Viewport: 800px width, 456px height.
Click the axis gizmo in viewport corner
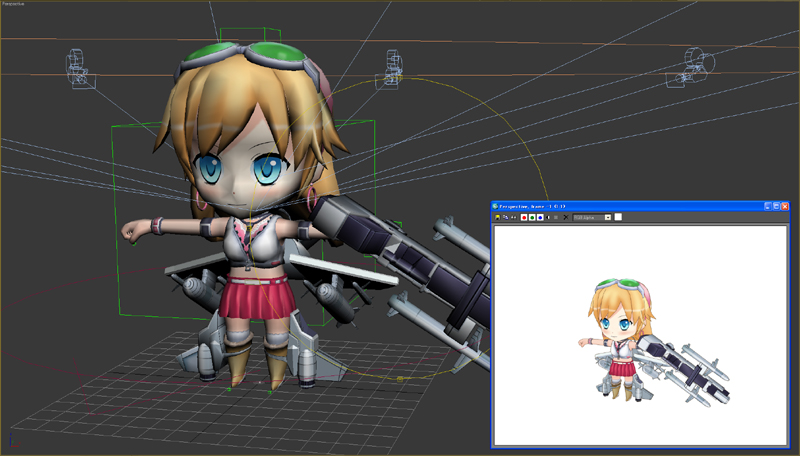pos(14,442)
